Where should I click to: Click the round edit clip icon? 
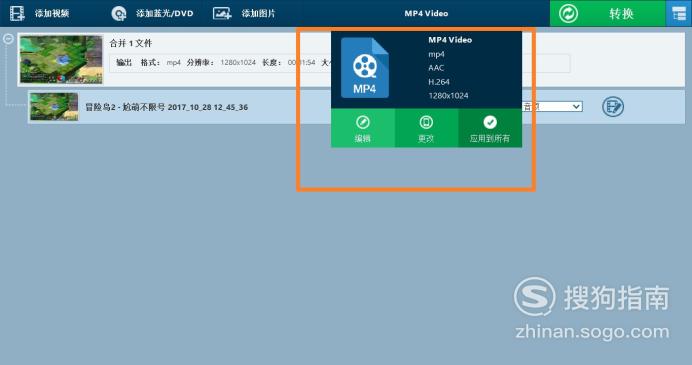coord(613,106)
